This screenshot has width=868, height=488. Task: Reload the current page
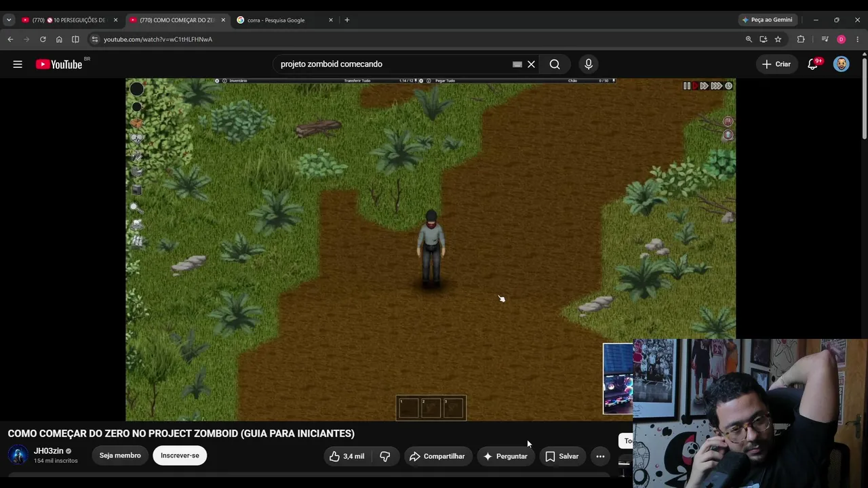(43, 39)
